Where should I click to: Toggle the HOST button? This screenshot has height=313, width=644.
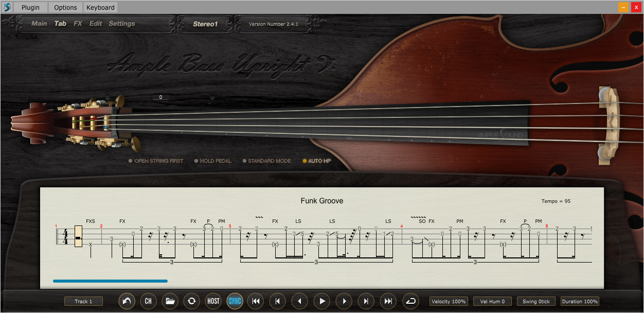pyautogui.click(x=213, y=301)
